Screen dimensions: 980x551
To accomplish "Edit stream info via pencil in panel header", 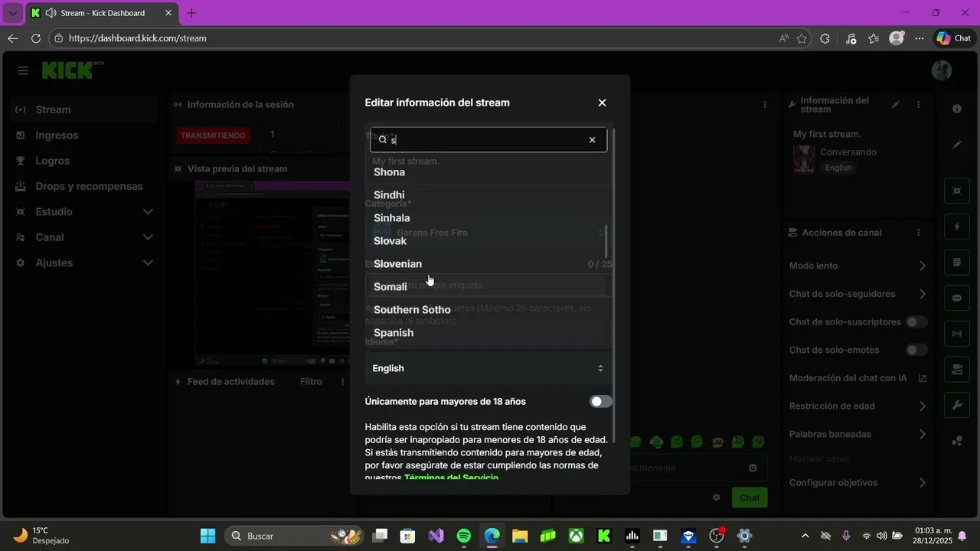I will coord(896,105).
